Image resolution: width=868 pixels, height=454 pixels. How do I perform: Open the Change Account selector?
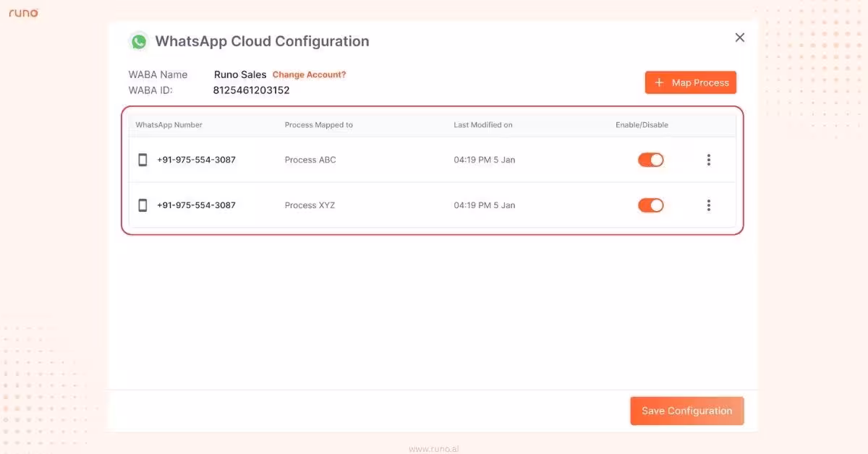point(309,74)
